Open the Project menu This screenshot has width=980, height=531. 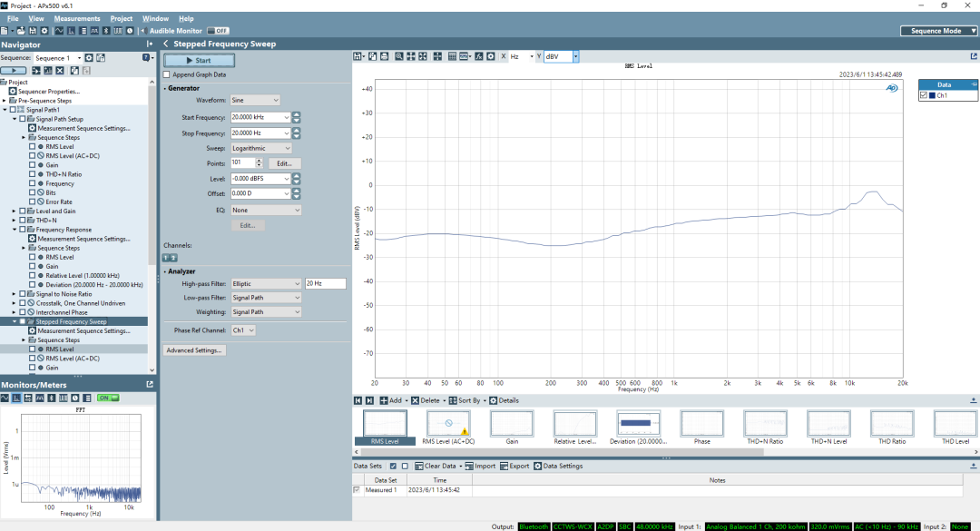pyautogui.click(x=121, y=18)
